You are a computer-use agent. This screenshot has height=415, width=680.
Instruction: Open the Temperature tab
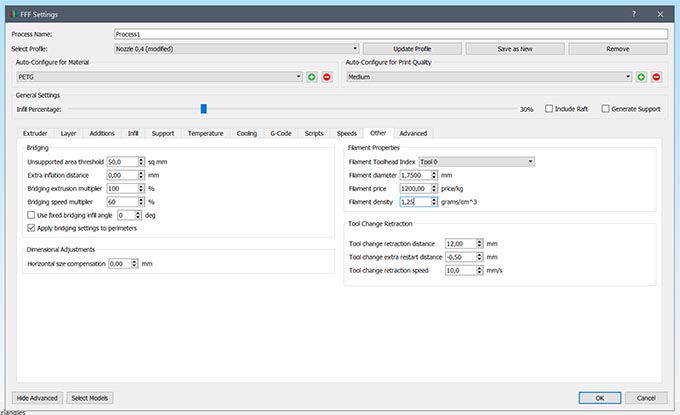[205, 132]
